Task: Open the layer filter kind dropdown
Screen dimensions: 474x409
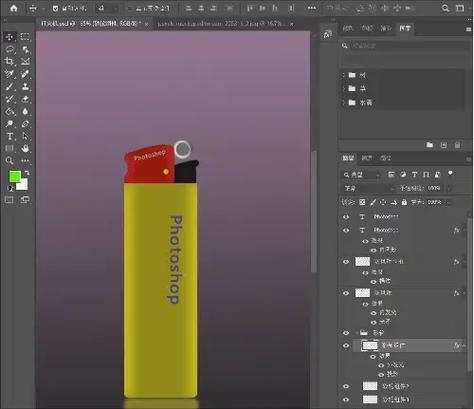Action: click(x=362, y=175)
